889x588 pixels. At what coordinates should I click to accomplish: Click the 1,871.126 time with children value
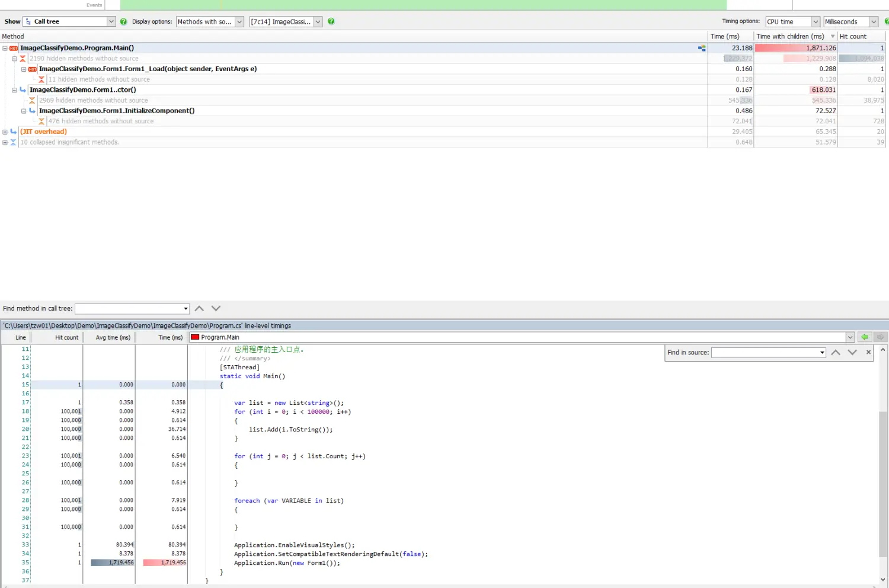(821, 48)
